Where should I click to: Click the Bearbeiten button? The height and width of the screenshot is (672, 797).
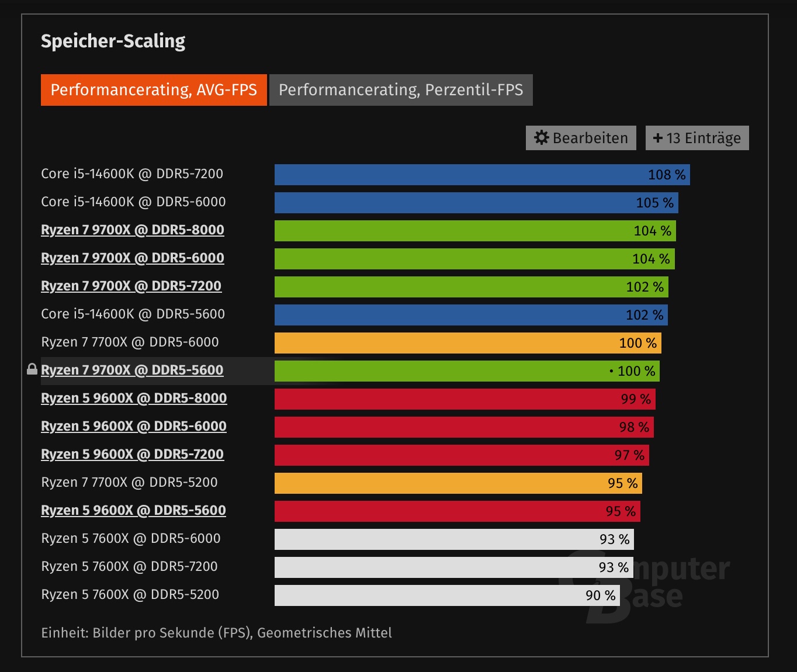click(581, 138)
